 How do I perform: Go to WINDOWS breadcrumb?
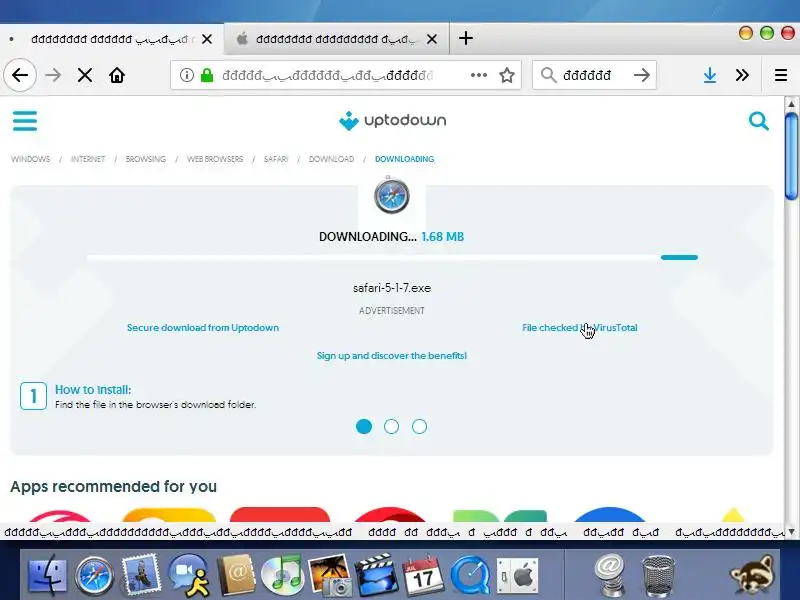(31, 159)
